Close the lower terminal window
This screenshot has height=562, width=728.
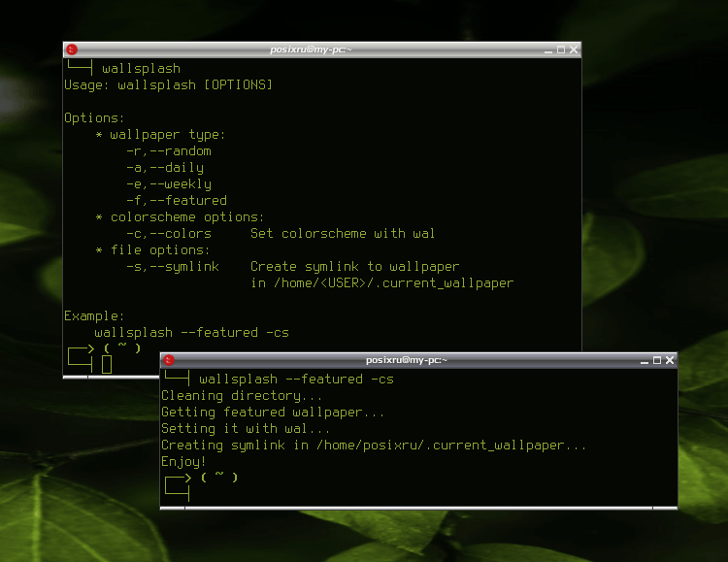click(x=670, y=360)
